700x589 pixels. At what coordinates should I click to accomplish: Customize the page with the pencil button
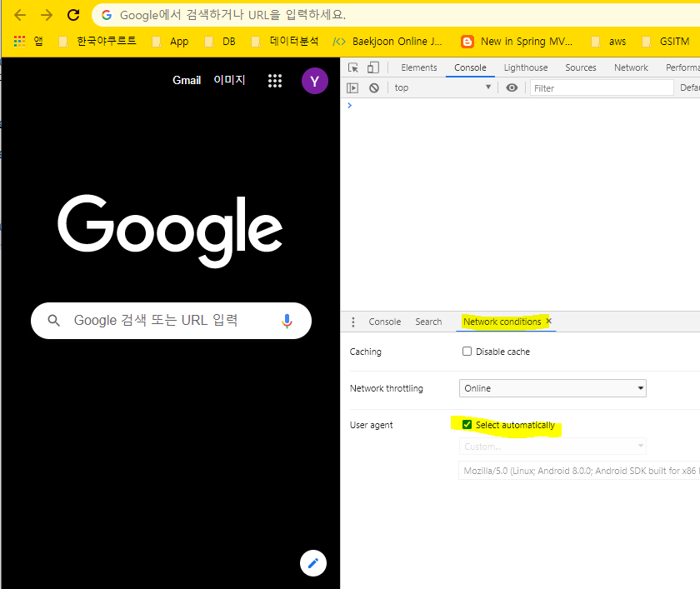(313, 563)
